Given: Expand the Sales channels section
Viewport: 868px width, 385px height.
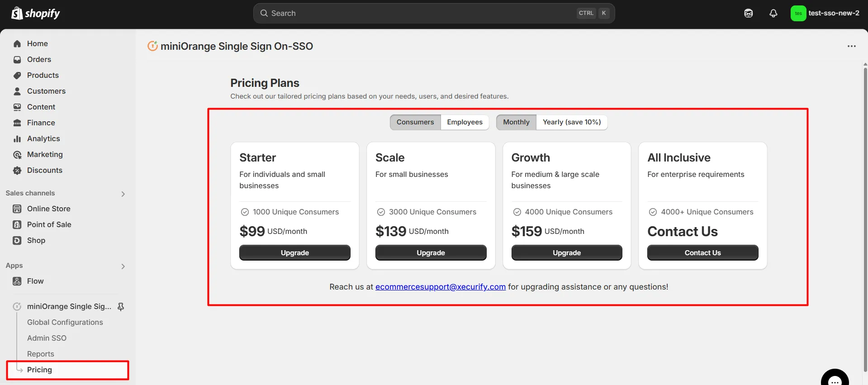Looking at the screenshot, I should pos(123,194).
